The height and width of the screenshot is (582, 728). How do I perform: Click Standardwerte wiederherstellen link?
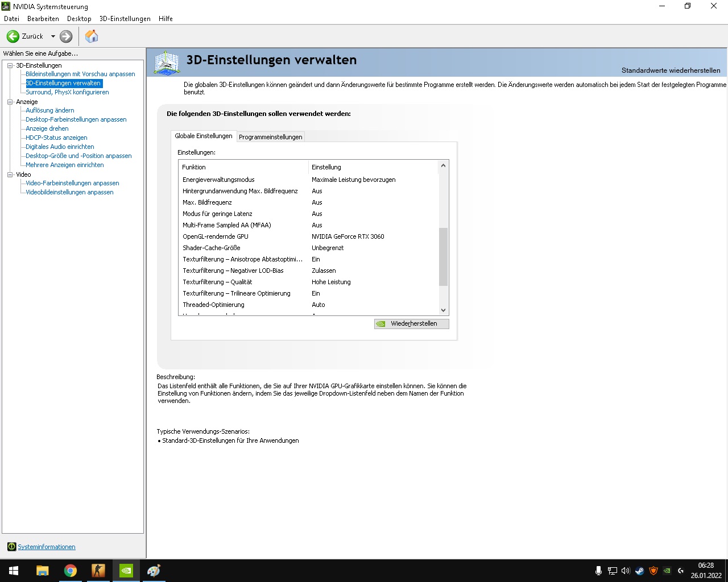(x=671, y=70)
